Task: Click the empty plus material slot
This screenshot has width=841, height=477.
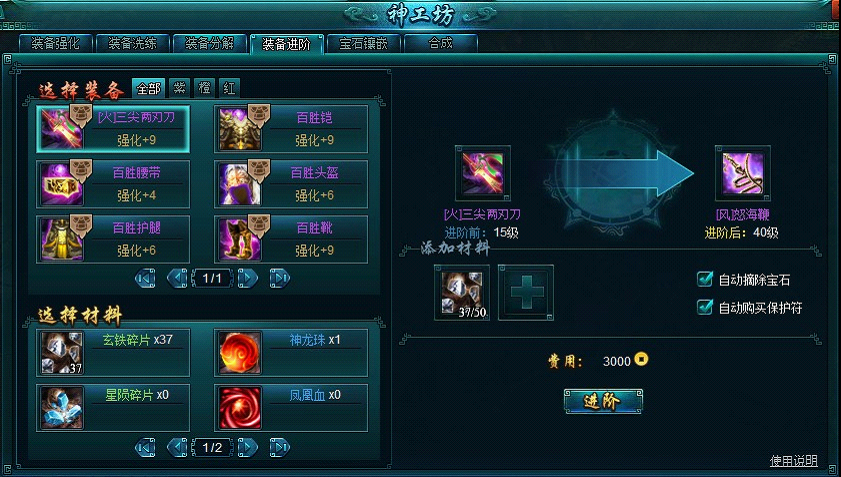Action: tap(526, 292)
